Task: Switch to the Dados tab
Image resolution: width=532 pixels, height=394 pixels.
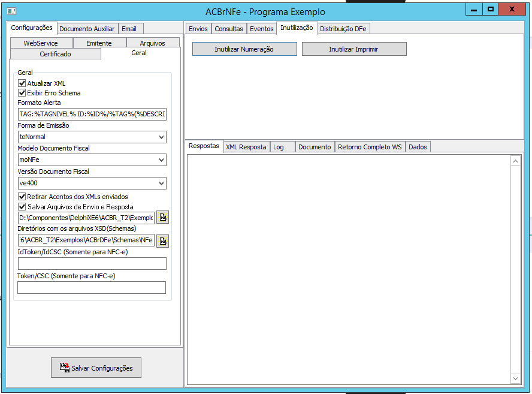Action: click(x=418, y=147)
